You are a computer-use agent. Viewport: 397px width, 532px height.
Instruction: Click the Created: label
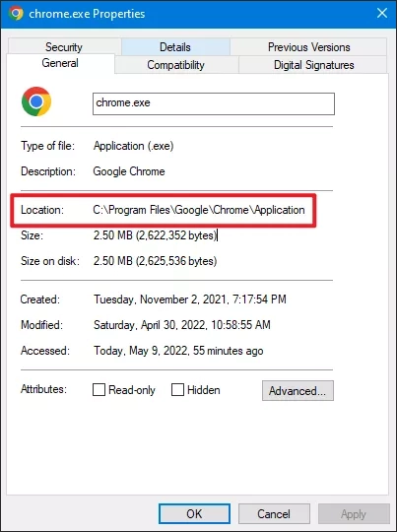(x=40, y=299)
